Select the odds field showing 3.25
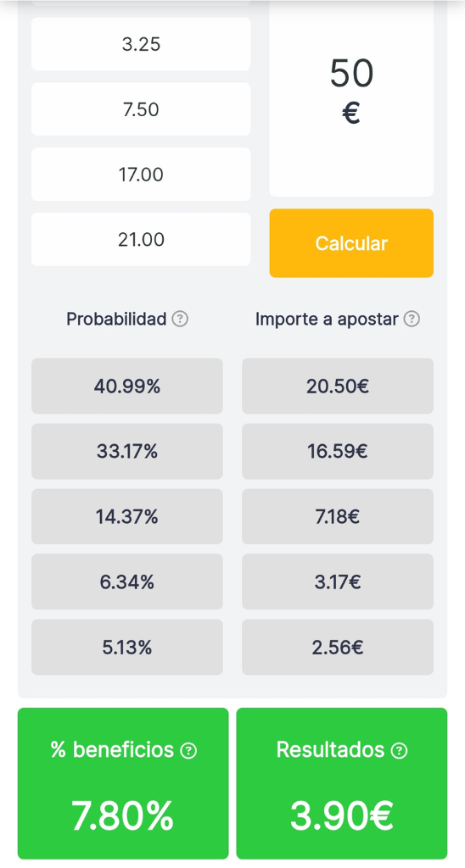 tap(141, 44)
